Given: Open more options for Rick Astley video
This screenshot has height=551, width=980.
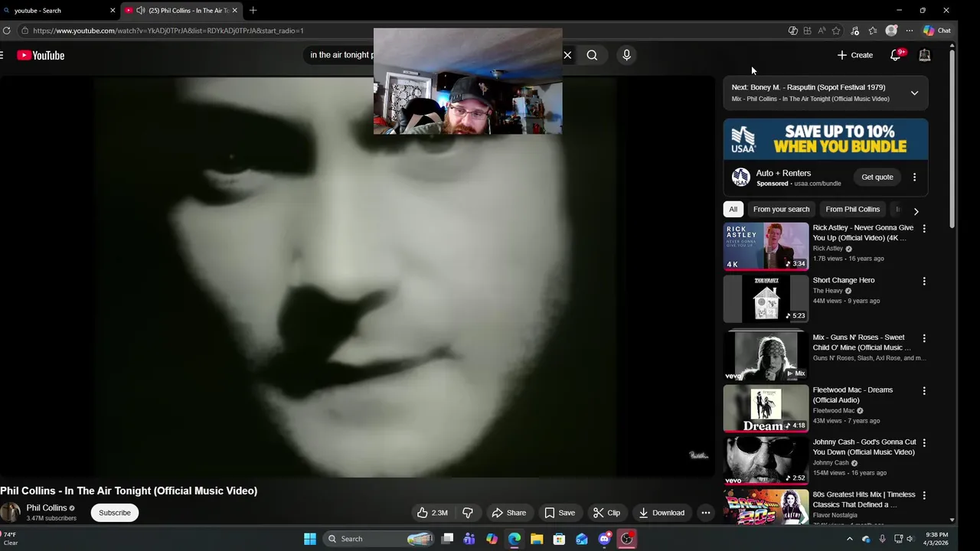Looking at the screenshot, I should pyautogui.click(x=924, y=229).
